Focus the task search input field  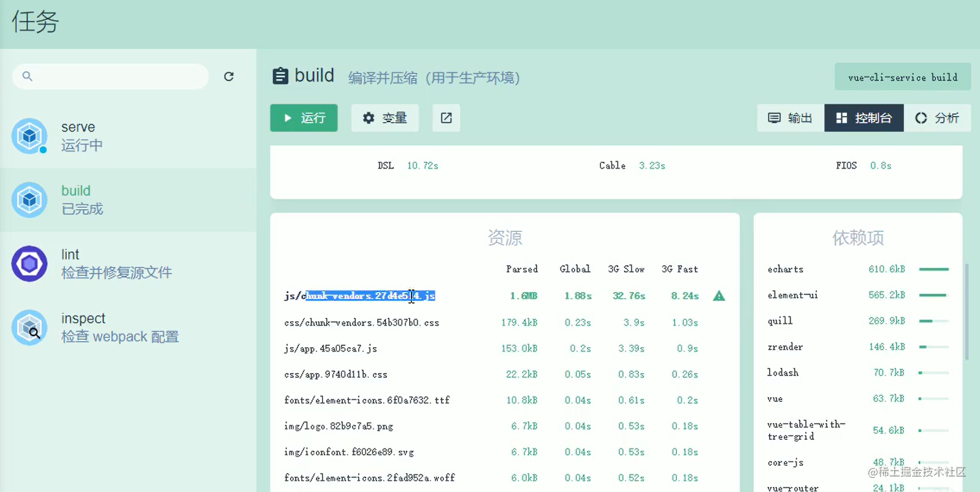[110, 76]
